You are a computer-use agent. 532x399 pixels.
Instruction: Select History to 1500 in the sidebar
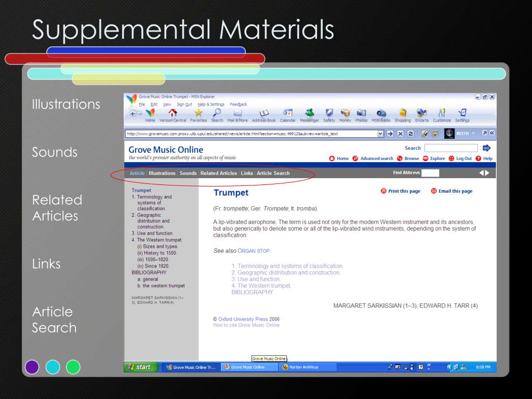pyautogui.click(x=157, y=253)
